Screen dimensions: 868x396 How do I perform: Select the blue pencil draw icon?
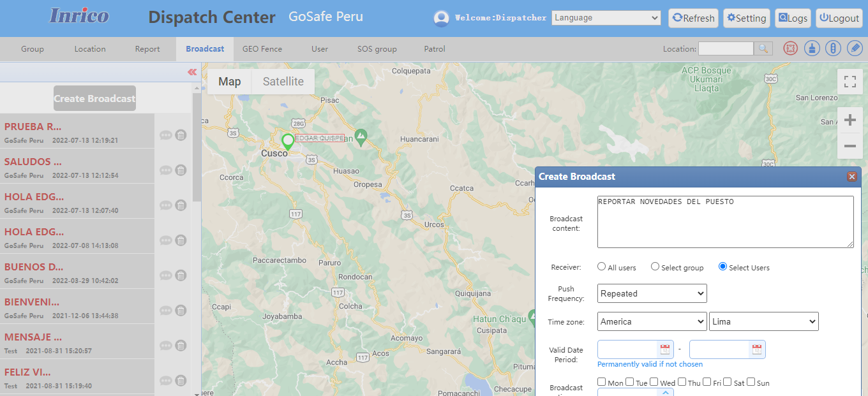[854, 48]
